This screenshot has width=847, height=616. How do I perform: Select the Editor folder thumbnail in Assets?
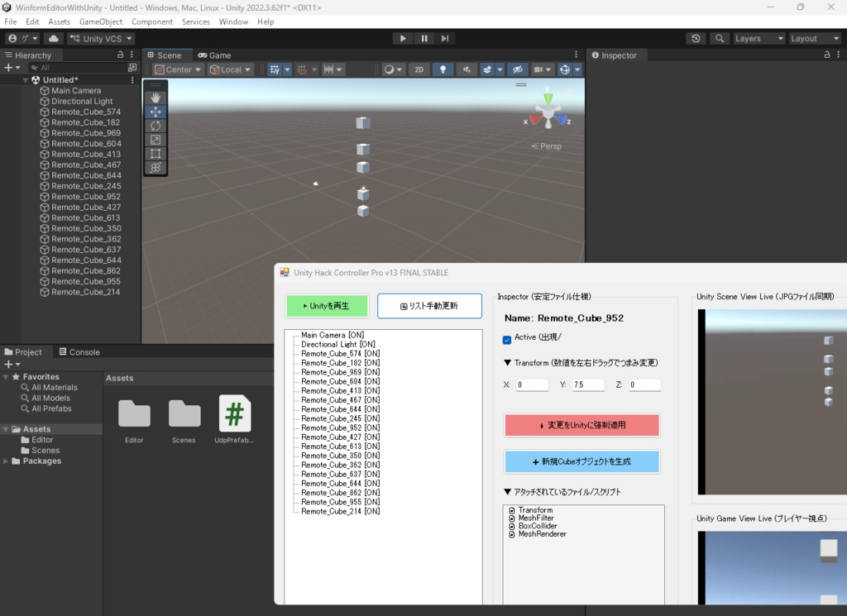pyautogui.click(x=134, y=420)
